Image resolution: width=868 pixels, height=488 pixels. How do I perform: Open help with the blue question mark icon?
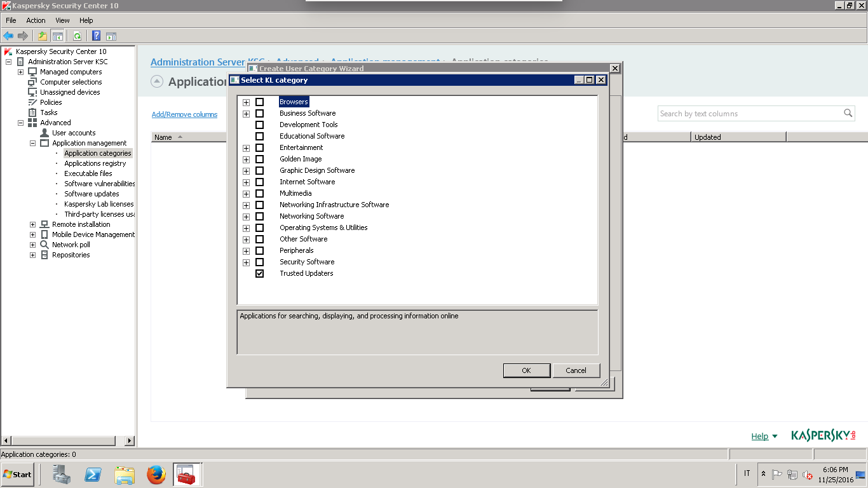click(97, 36)
